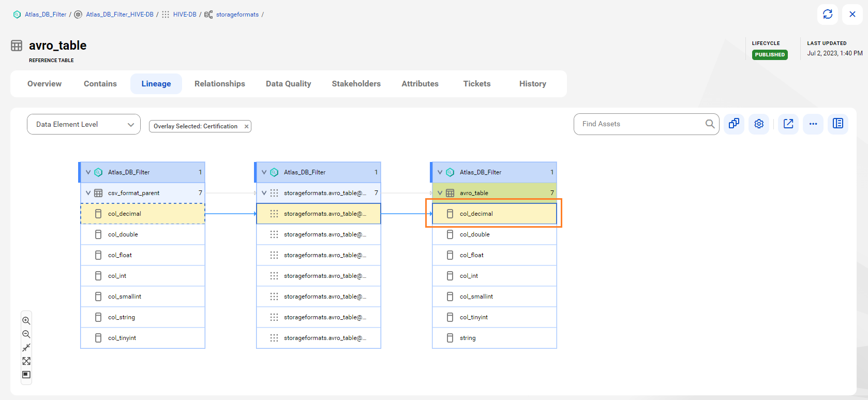
Task: Open lineage settings gear
Action: click(x=759, y=124)
